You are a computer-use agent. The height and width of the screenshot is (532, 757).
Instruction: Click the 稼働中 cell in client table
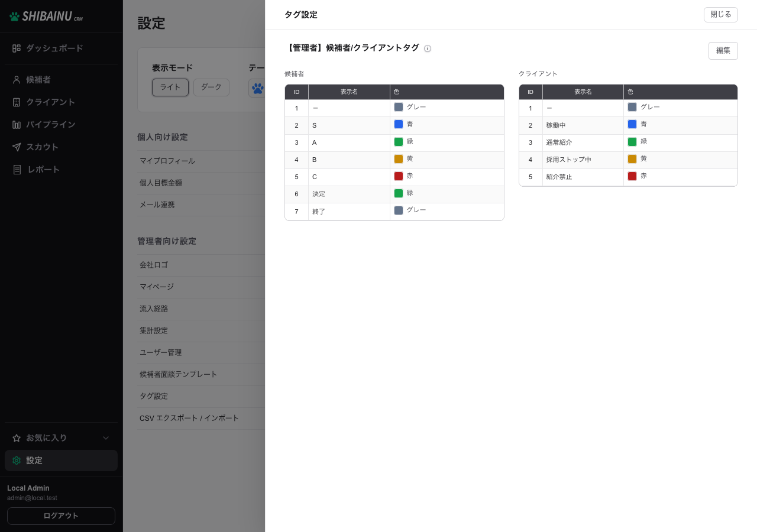[583, 125]
